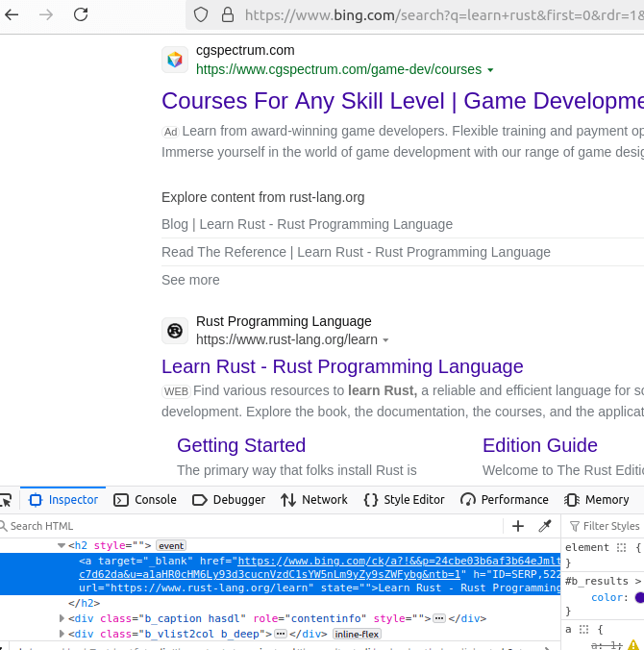644x650 pixels.
Task: Click the create new node plus icon
Action: (x=518, y=526)
